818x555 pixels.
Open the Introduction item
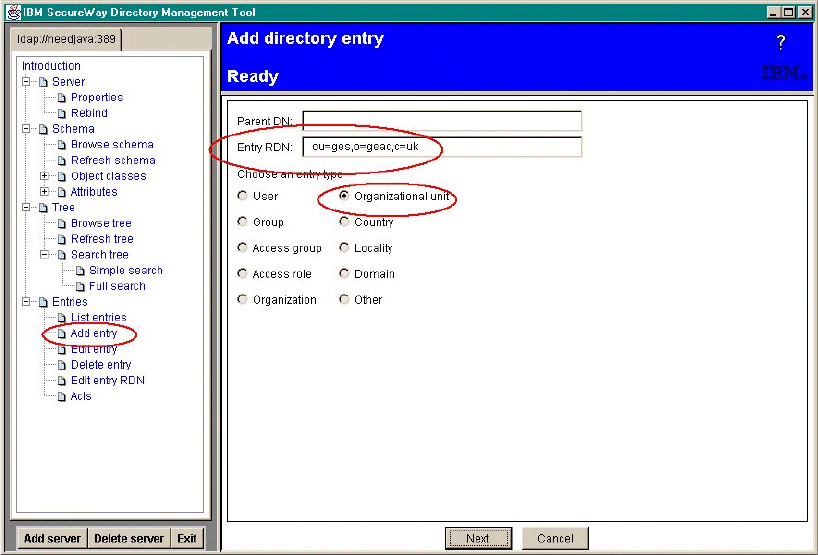pos(51,66)
